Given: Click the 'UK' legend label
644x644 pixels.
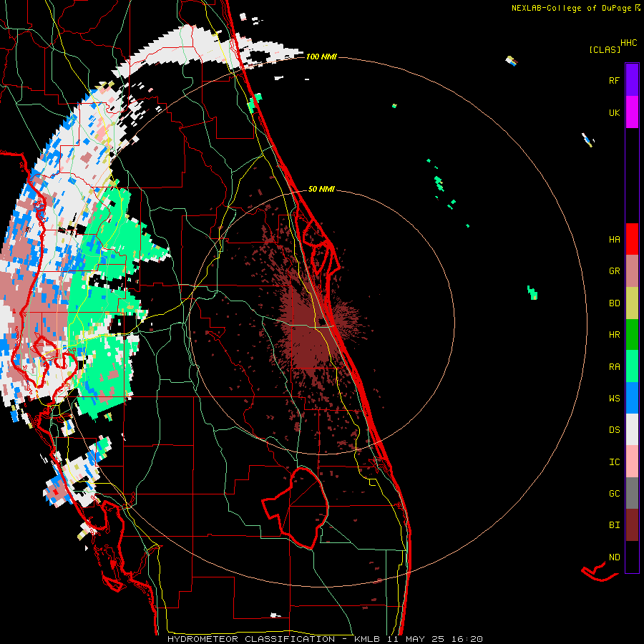Looking at the screenshot, I should [614, 112].
